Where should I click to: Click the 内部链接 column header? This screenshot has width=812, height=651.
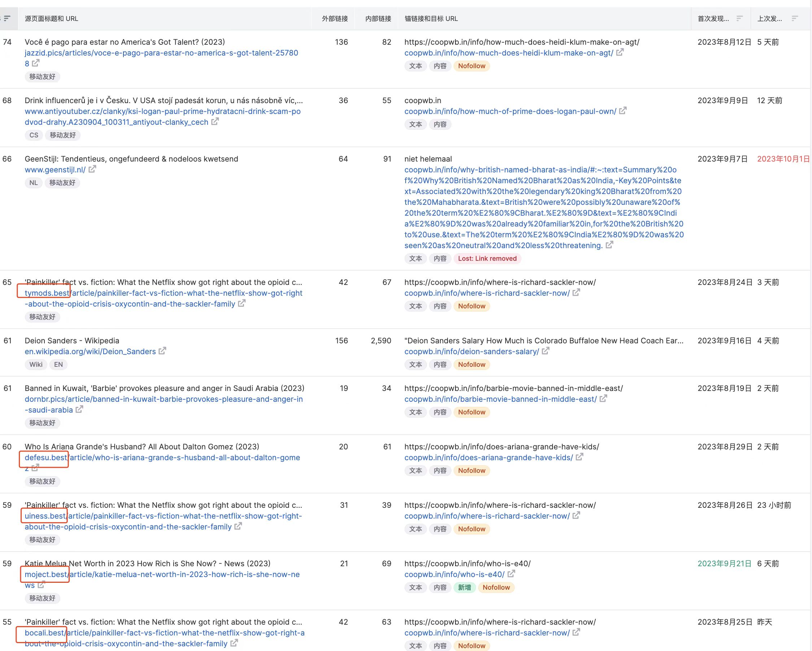coord(378,18)
